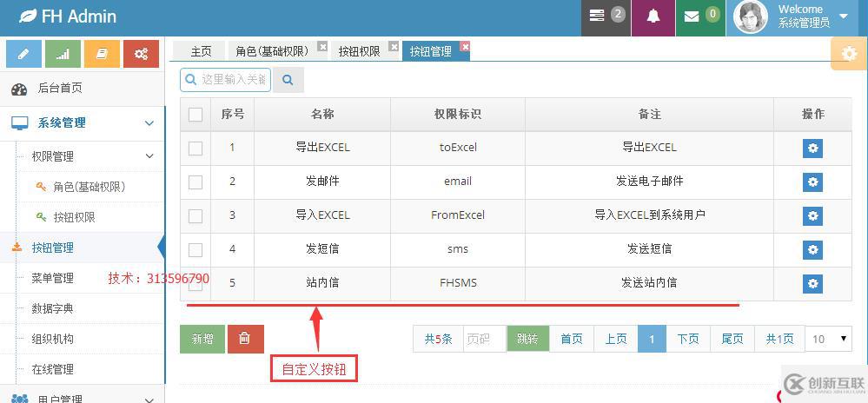Click the green 新增 button
The image size is (868, 403).
pyautogui.click(x=202, y=339)
